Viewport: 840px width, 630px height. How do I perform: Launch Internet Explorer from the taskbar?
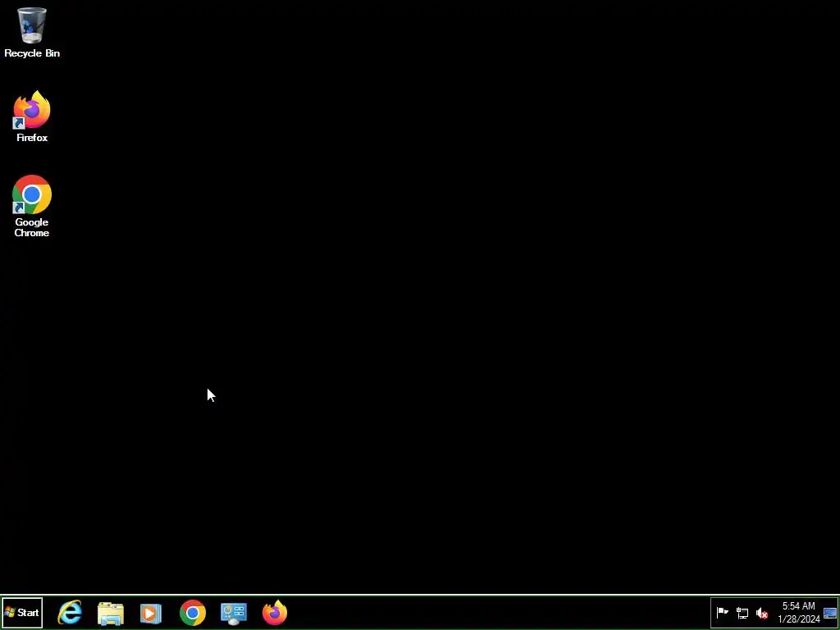coord(71,612)
